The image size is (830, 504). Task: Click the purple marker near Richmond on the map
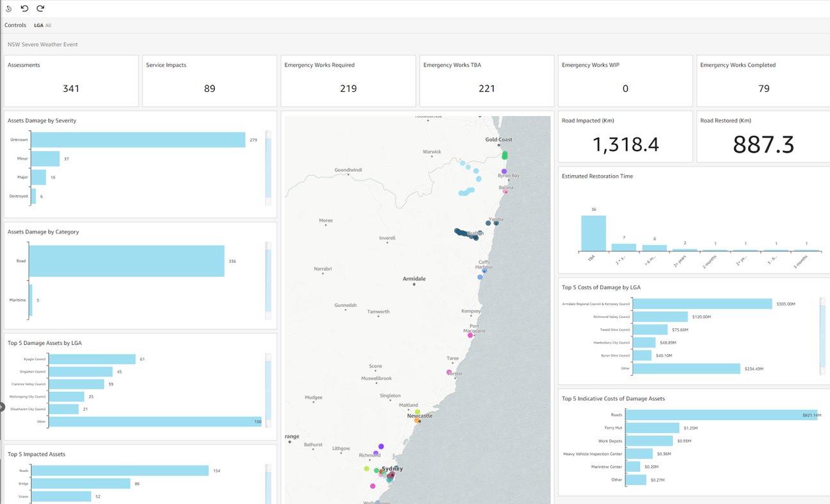[380, 446]
